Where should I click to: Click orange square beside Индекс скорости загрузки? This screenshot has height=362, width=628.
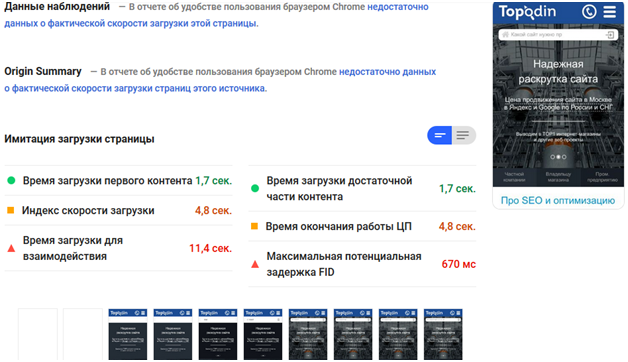pos(11,210)
